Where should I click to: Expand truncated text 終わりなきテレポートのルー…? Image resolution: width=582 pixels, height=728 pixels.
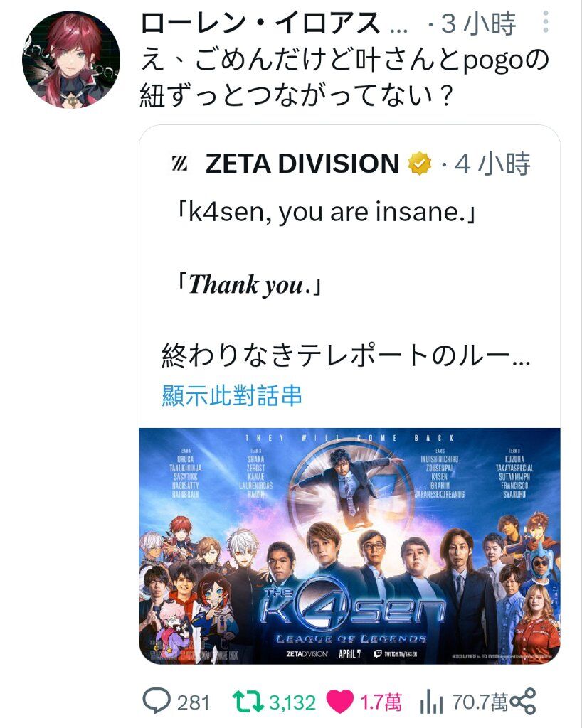pyautogui.click(x=346, y=355)
